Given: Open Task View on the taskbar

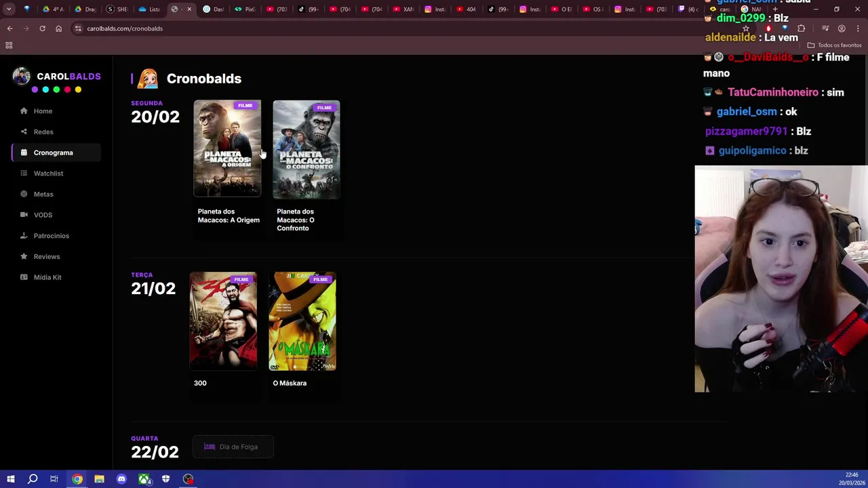Looking at the screenshot, I should click(54, 479).
